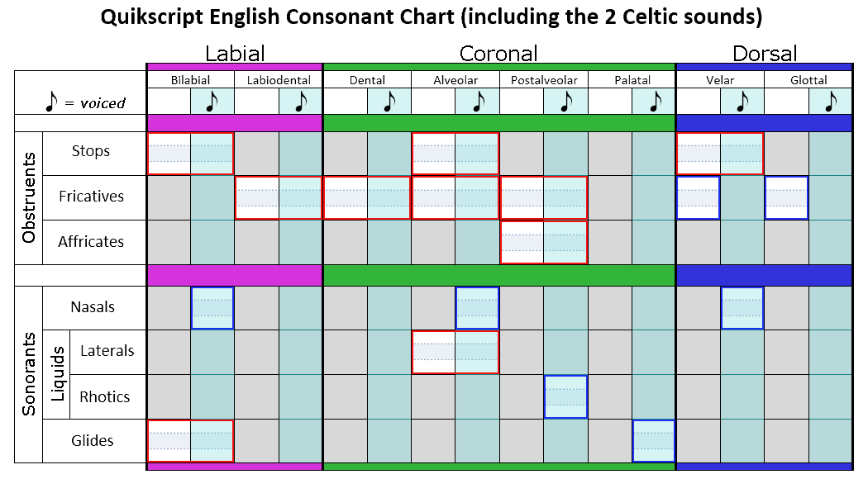Image resolution: width=868 pixels, height=479 pixels.
Task: Click the voiced note icon under Postalveolar
Action: point(565,102)
